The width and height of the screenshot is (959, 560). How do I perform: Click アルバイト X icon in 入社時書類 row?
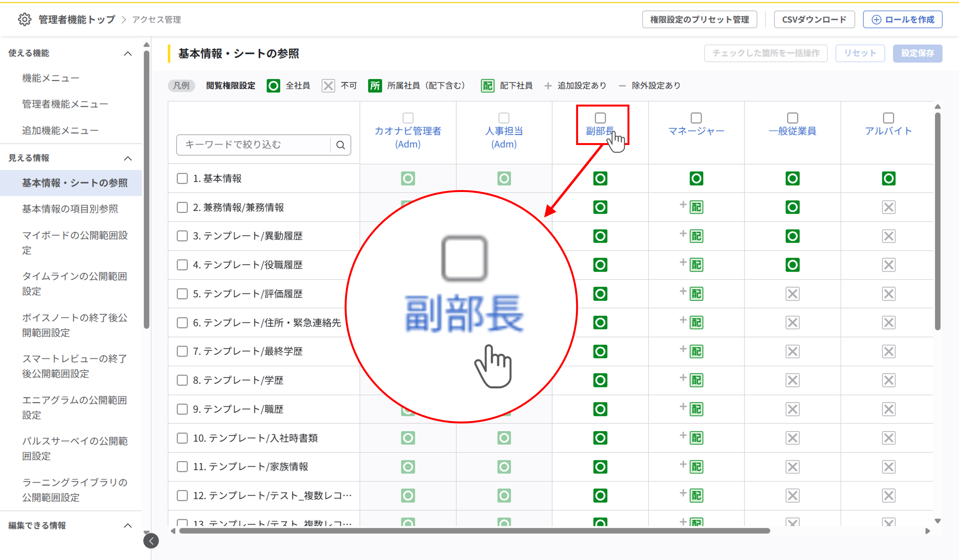click(x=889, y=438)
